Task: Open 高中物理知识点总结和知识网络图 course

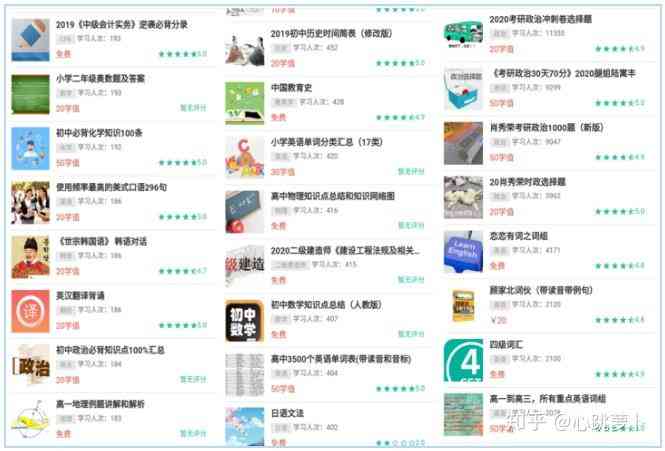Action: 332,196
